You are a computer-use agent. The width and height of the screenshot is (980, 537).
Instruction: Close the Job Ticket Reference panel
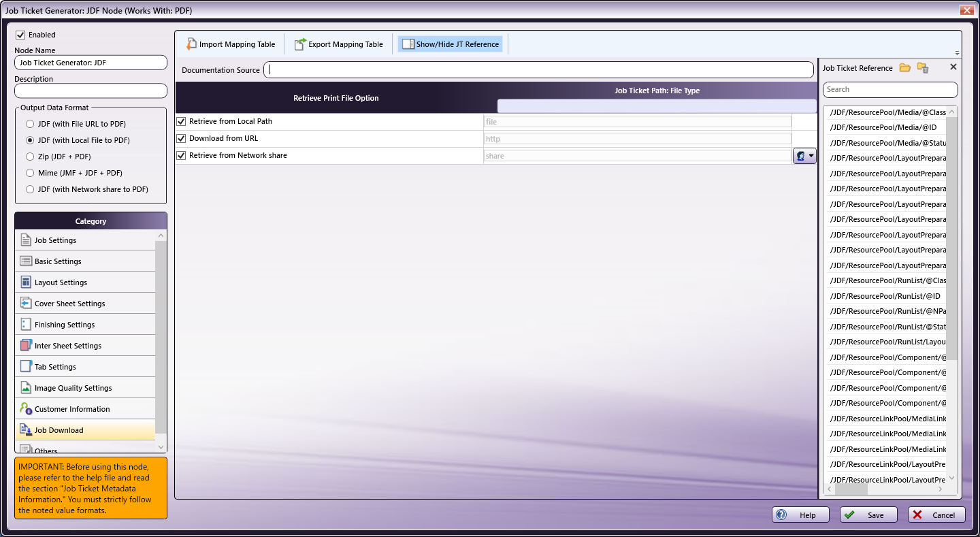click(953, 67)
